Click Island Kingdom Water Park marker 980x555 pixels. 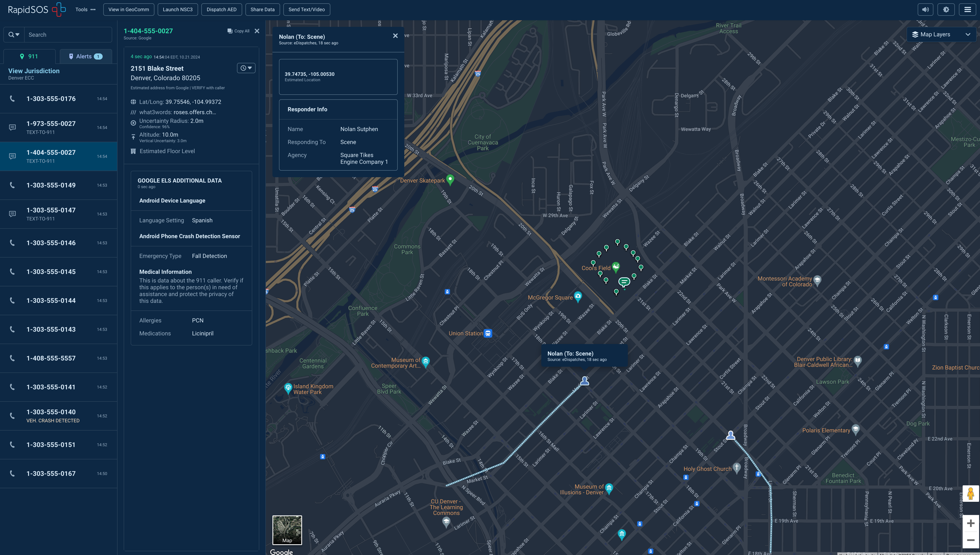click(x=288, y=388)
